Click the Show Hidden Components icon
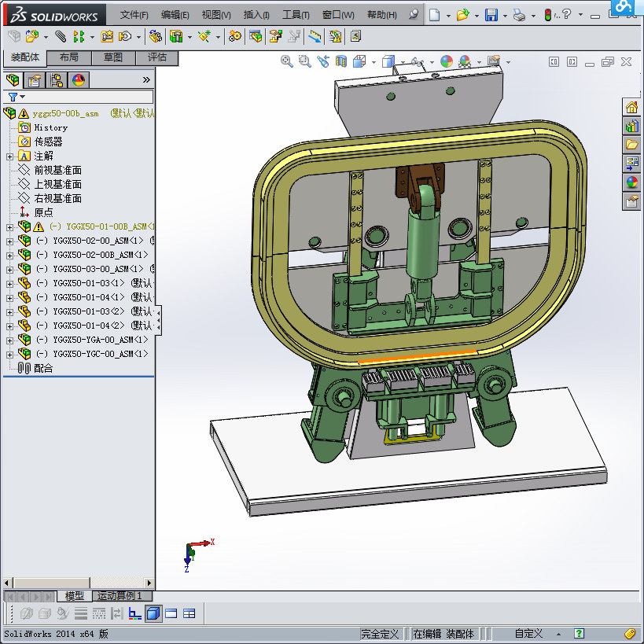Screen dimensions: 644x644 tap(155, 36)
